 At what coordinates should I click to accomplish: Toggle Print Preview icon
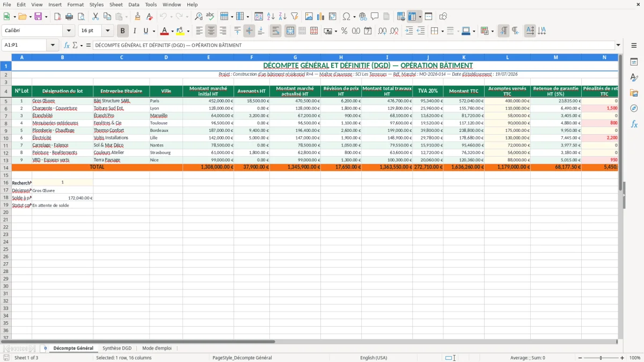pos(80,17)
